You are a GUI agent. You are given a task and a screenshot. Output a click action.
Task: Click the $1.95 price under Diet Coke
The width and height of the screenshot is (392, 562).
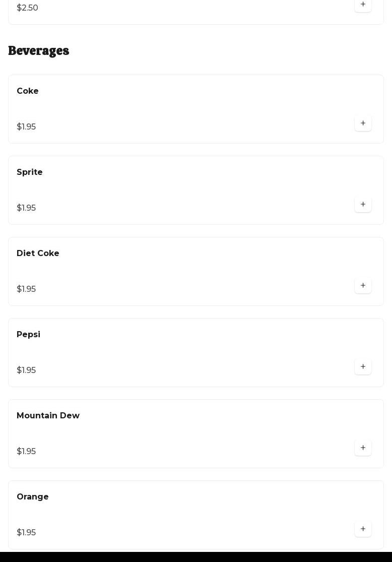(26, 289)
